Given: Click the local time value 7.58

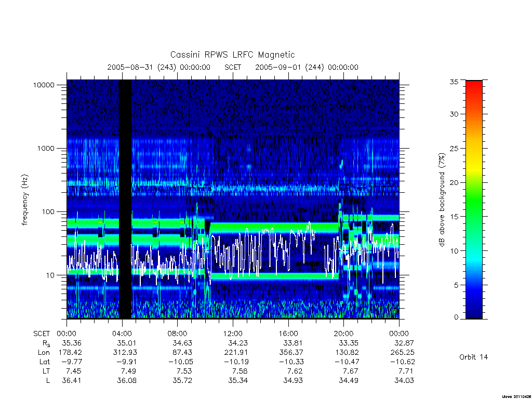Looking at the screenshot, I should [240, 371].
